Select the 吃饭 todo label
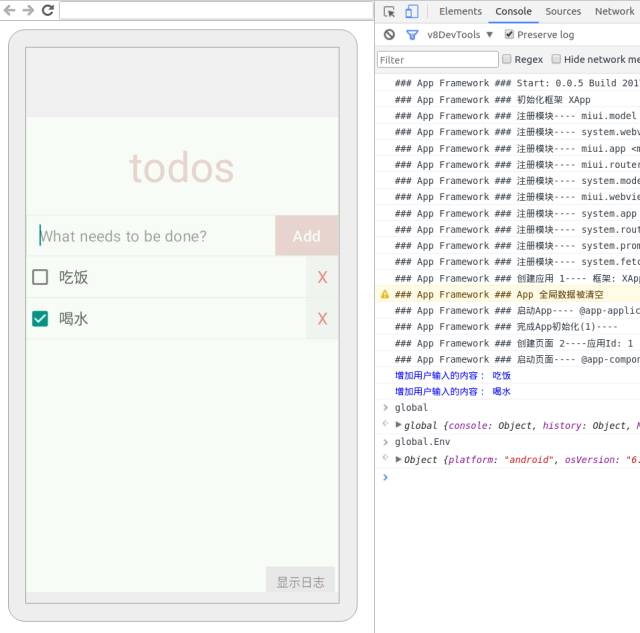Viewport: 640px width, 633px height. point(73,278)
